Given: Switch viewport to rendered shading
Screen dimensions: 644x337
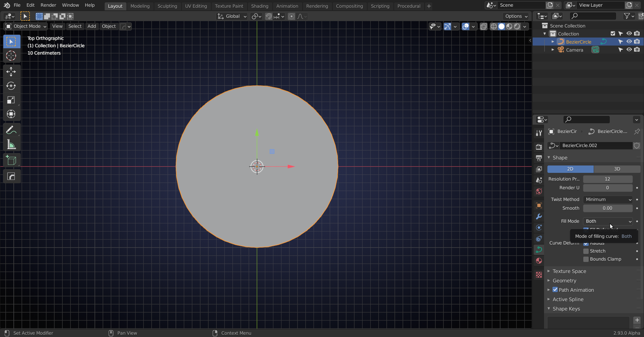Looking at the screenshot, I should [x=517, y=26].
